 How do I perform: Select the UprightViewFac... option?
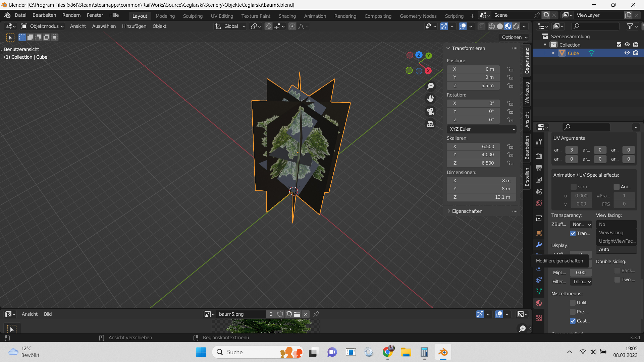[616, 241]
